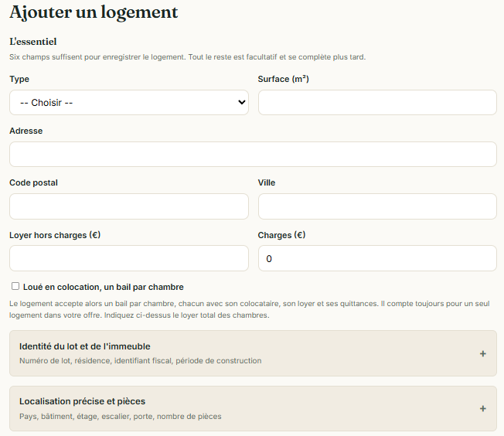Click the plus icon in Identité du lot panel
504x436 pixels.
(x=482, y=354)
